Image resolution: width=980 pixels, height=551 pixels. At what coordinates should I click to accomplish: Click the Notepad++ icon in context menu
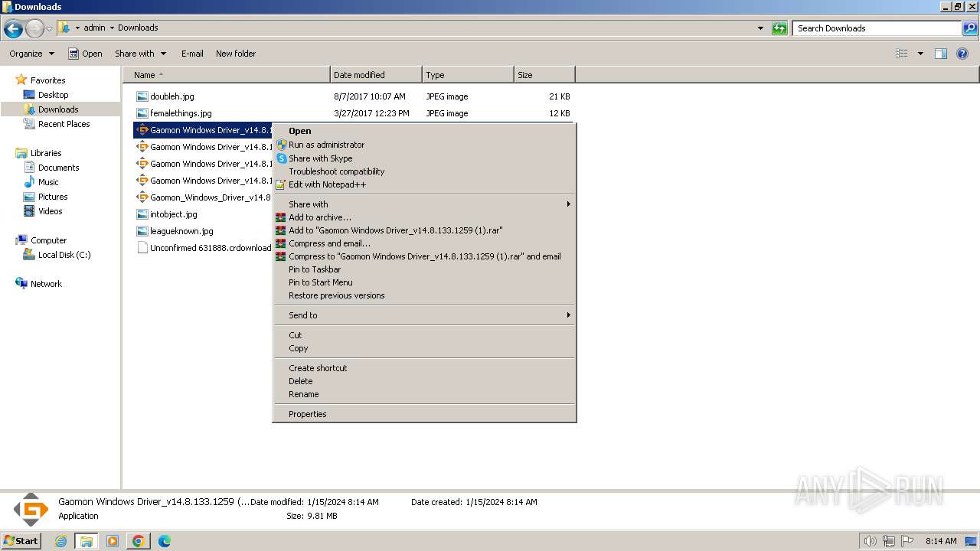[x=281, y=184]
